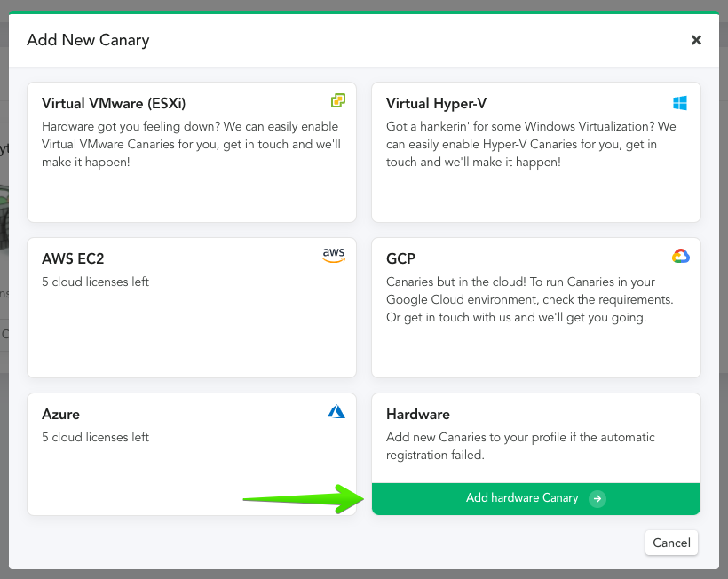728x579 pixels.
Task: Click the VMware ESXi icon
Action: tap(337, 101)
